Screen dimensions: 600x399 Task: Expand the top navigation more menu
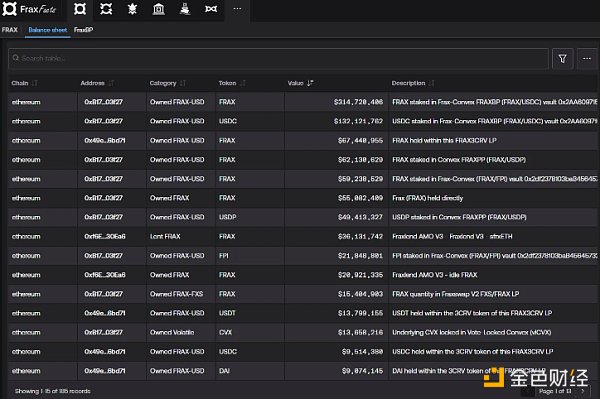pyautogui.click(x=237, y=9)
